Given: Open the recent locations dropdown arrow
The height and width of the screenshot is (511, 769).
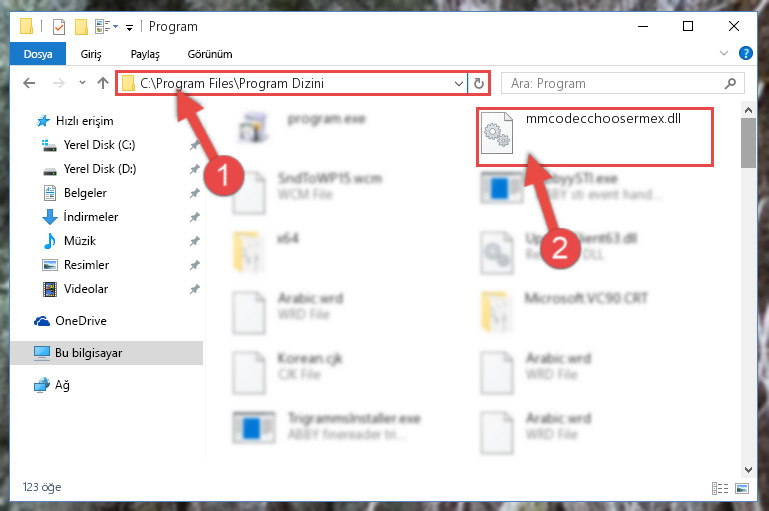Looking at the screenshot, I should click(82, 83).
